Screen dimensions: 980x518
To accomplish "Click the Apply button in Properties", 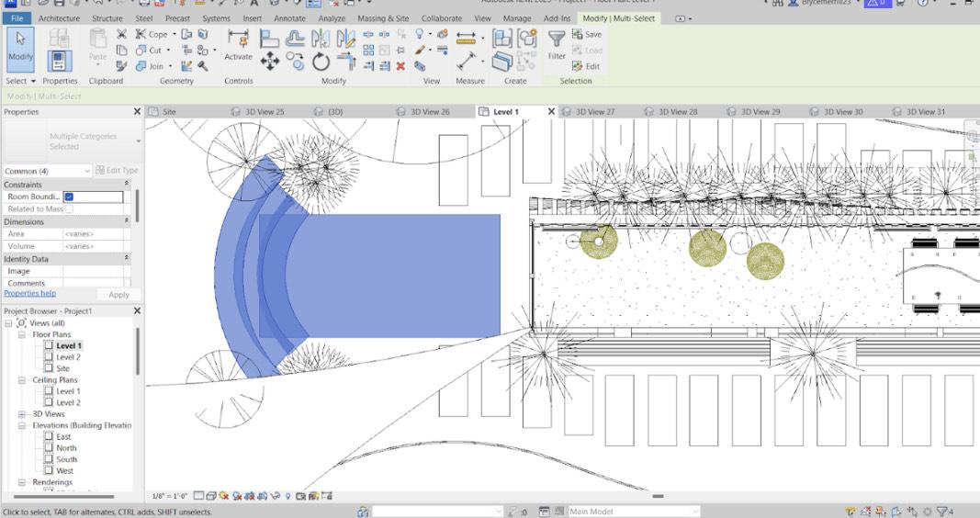I will tap(118, 294).
